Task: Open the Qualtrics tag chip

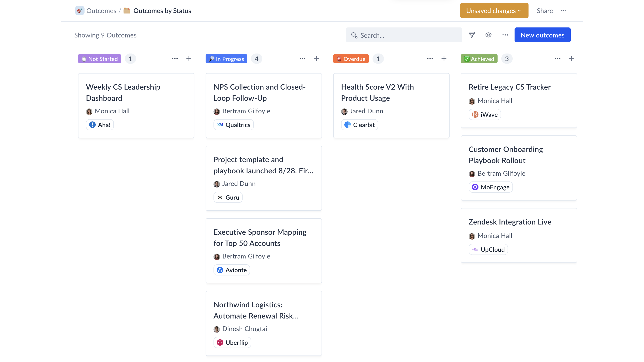Action: point(234,125)
